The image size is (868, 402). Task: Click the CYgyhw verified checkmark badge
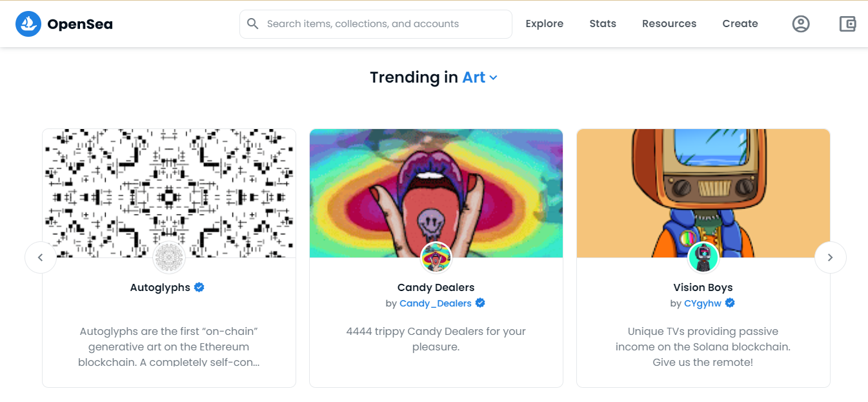pos(730,303)
